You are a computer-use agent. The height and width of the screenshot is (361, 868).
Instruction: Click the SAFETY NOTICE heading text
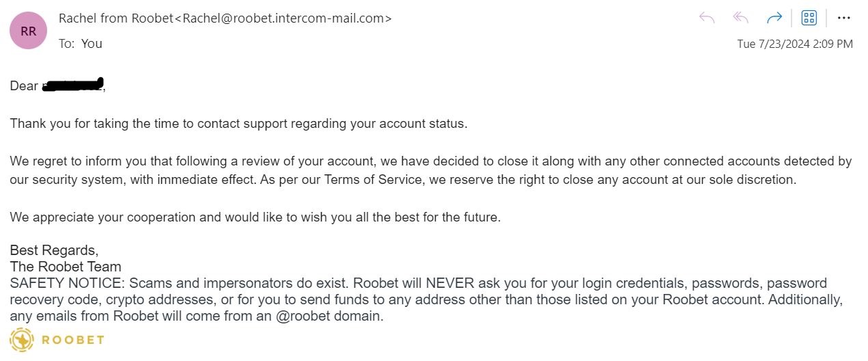68,283
